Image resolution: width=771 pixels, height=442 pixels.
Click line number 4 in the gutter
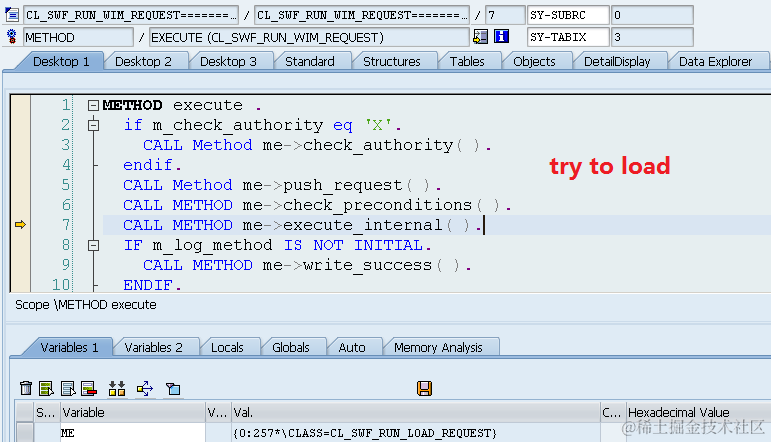click(66, 165)
